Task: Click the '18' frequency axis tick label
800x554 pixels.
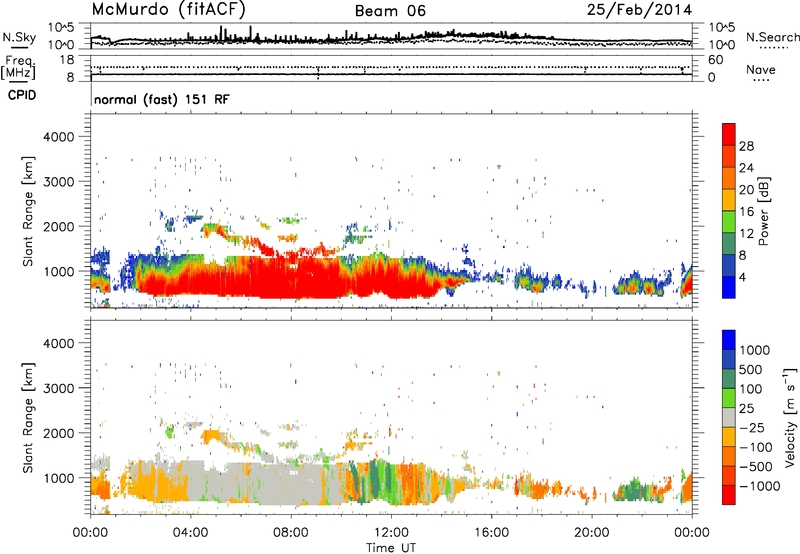Action: pos(67,60)
